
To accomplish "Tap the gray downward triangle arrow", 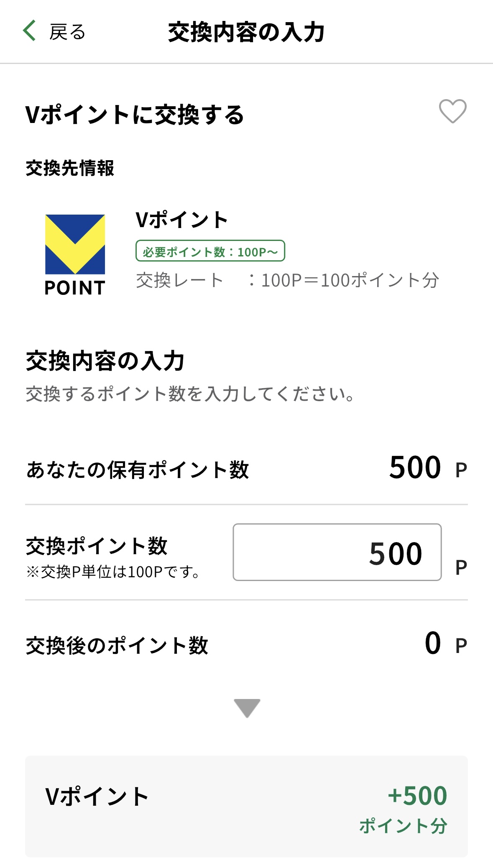I will coord(247,708).
